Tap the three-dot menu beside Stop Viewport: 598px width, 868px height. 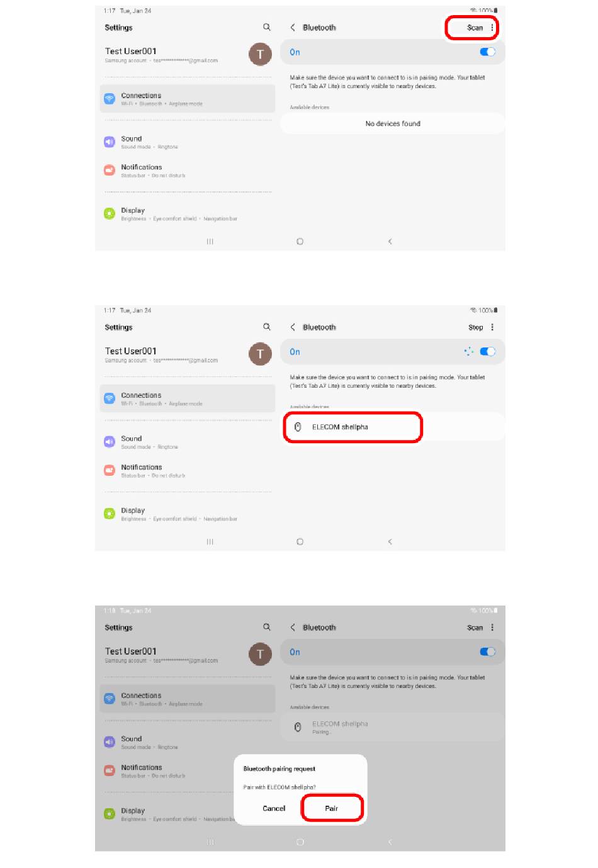click(492, 327)
